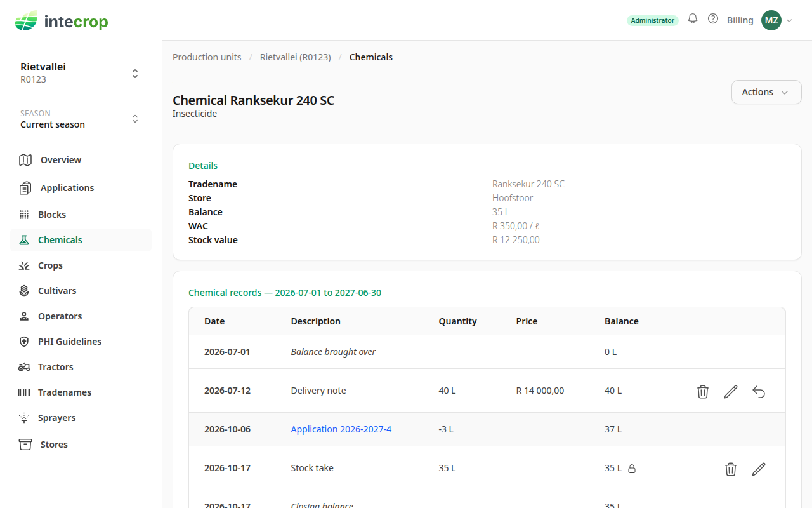
Task: Open the Billing link in header
Action: (740, 20)
